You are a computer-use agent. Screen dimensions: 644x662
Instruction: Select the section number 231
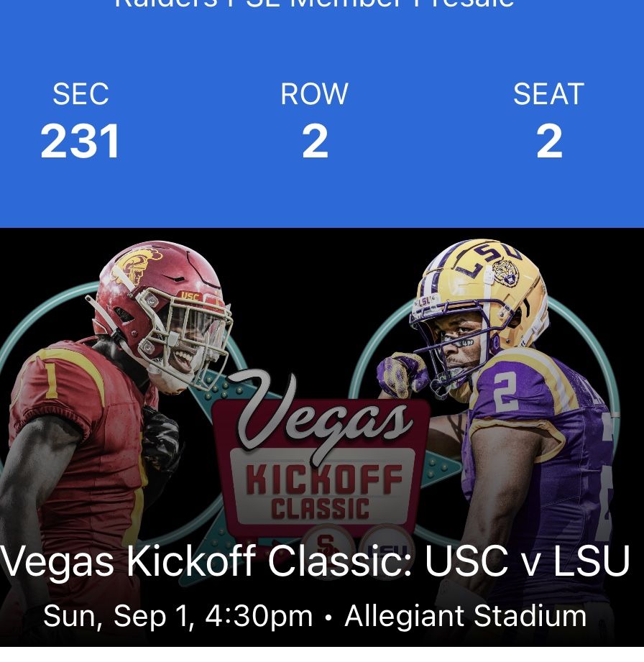[80, 142]
